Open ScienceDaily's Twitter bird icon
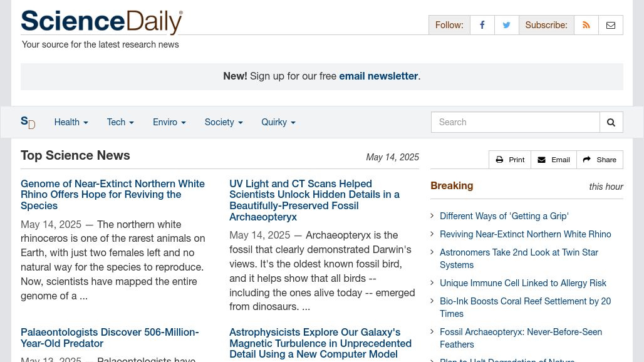Image resolution: width=644 pixels, height=362 pixels. tap(506, 25)
